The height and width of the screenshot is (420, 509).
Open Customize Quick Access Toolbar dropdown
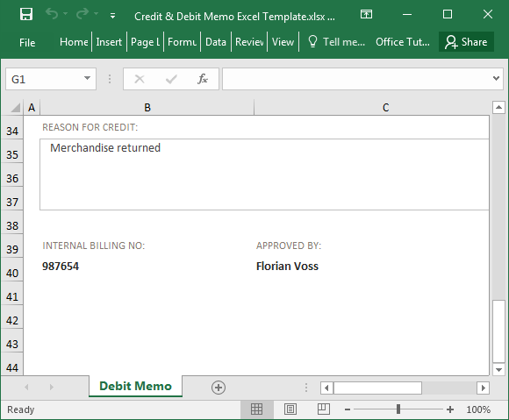click(x=112, y=15)
